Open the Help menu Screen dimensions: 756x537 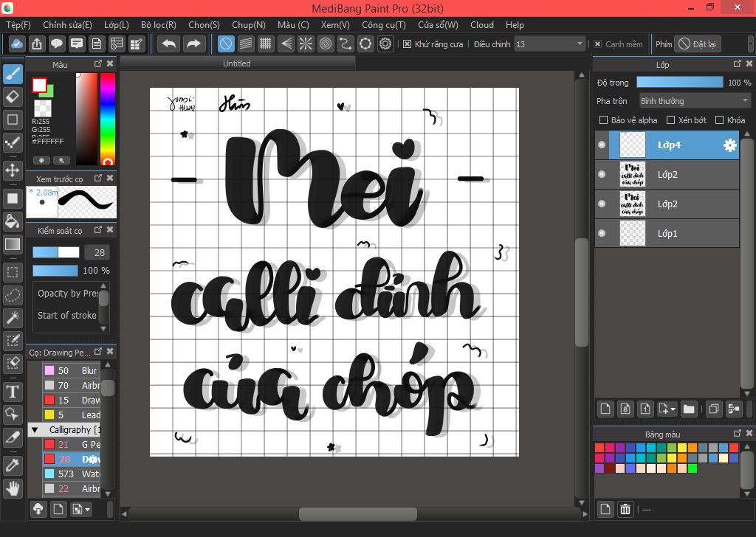(x=515, y=25)
